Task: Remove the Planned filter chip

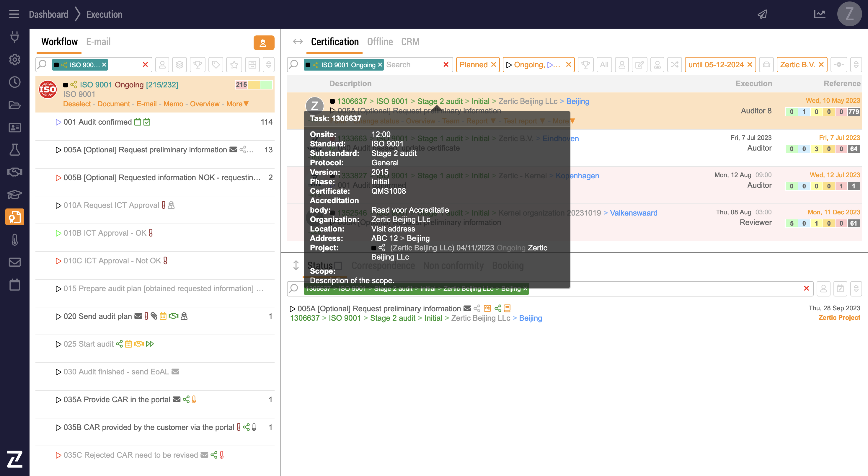Action: point(494,64)
